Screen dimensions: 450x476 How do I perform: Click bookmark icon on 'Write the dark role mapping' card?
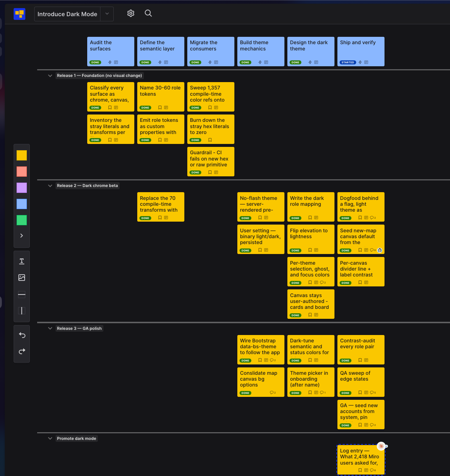tap(310, 218)
